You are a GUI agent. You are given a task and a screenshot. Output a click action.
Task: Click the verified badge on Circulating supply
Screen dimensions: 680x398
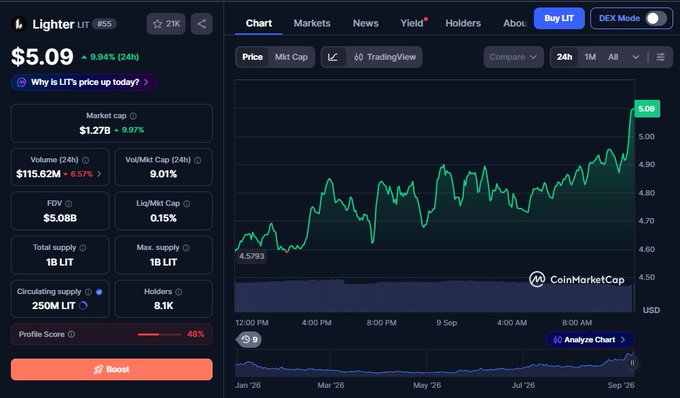point(99,292)
